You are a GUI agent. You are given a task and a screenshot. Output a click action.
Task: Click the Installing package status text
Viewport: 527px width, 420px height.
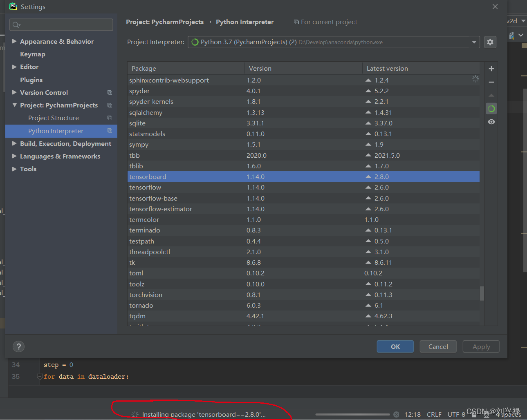pos(204,414)
